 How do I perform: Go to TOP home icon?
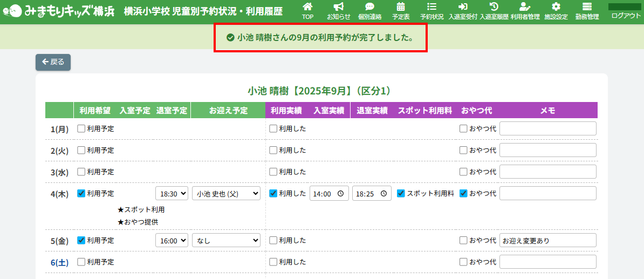(307, 7)
